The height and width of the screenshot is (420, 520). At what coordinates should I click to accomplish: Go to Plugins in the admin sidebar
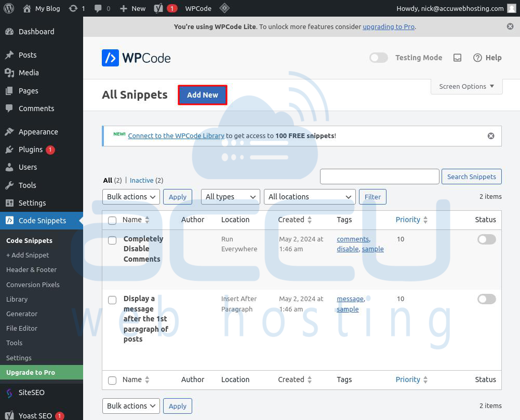pyautogui.click(x=31, y=150)
